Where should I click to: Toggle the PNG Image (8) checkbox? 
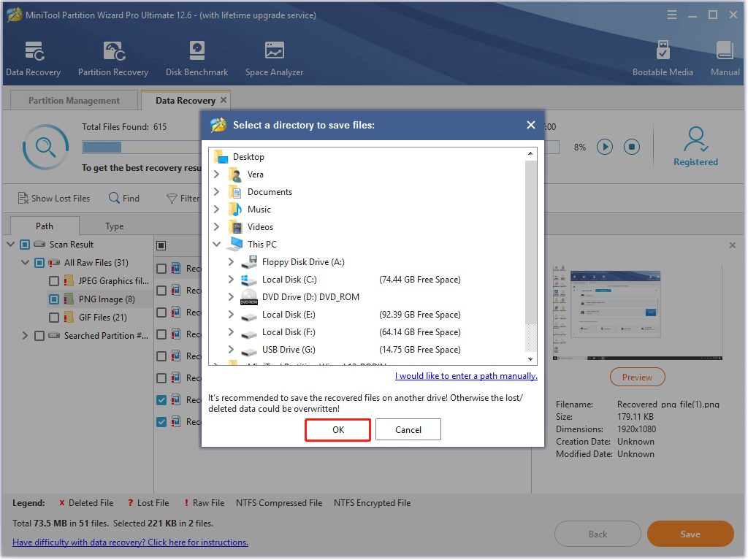(x=54, y=299)
